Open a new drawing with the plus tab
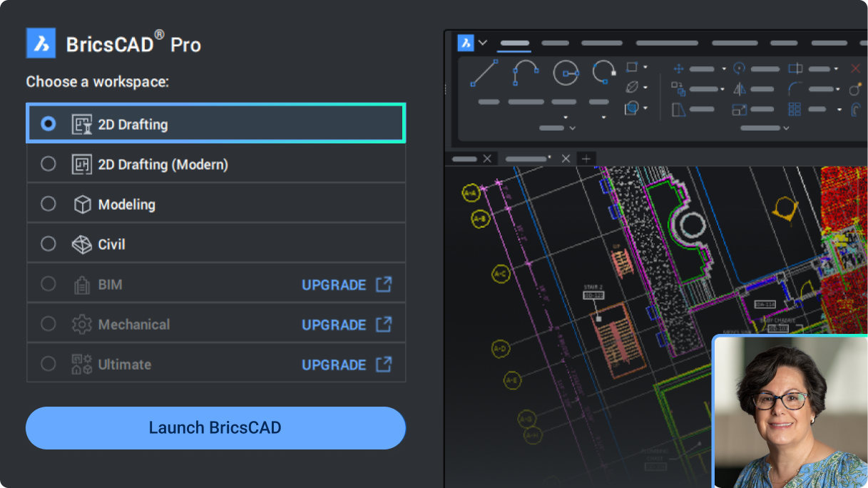 point(586,158)
